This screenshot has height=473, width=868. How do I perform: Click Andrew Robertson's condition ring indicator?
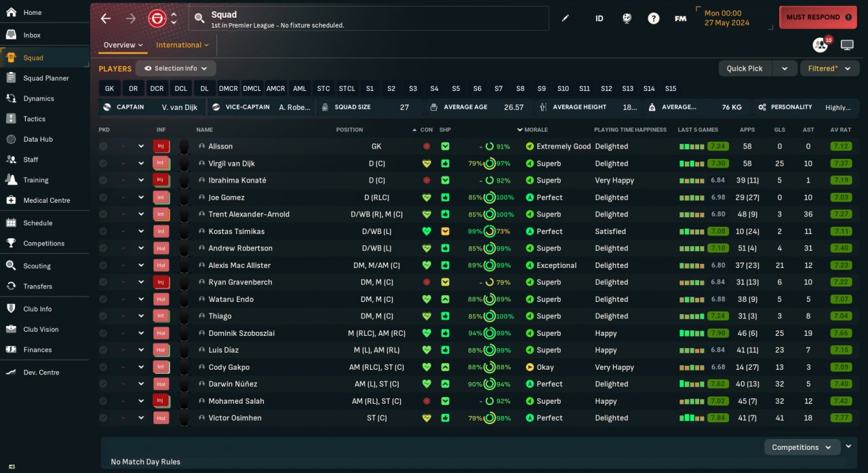pyautogui.click(x=489, y=248)
